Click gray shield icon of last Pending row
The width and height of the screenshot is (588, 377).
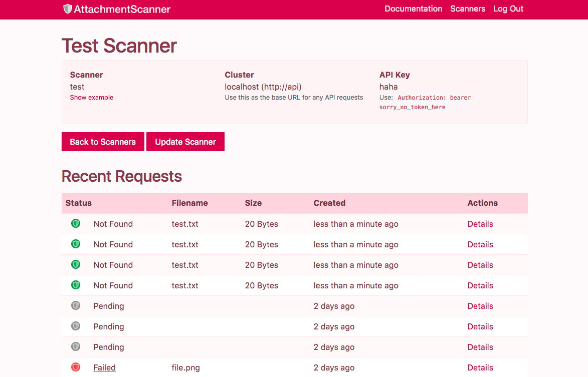(x=76, y=346)
